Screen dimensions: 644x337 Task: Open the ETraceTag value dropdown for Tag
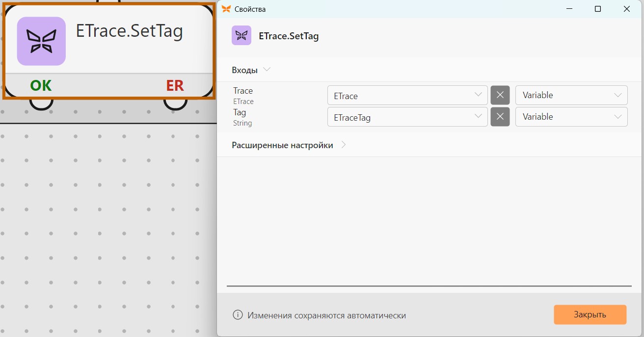407,117
